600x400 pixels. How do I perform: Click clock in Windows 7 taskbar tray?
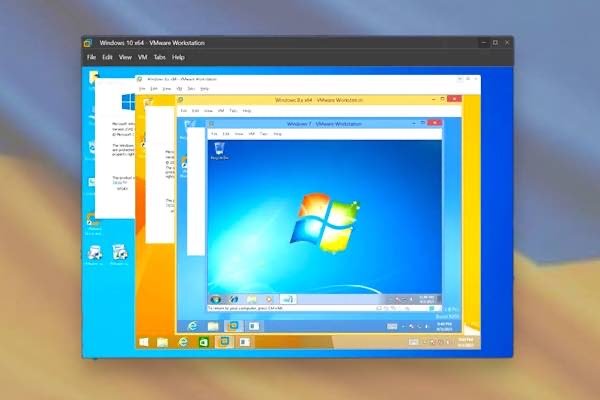point(426,299)
